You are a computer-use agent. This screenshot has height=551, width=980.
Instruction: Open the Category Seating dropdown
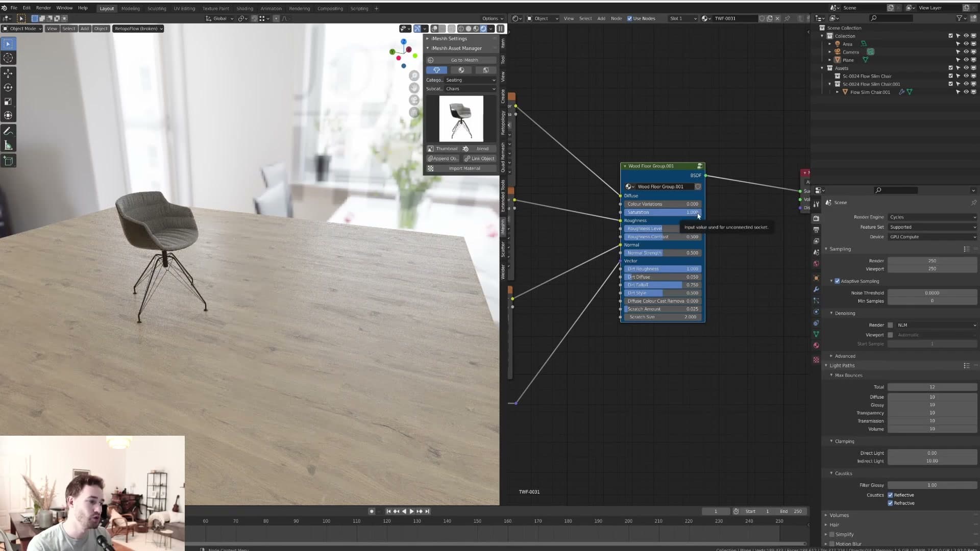471,80
